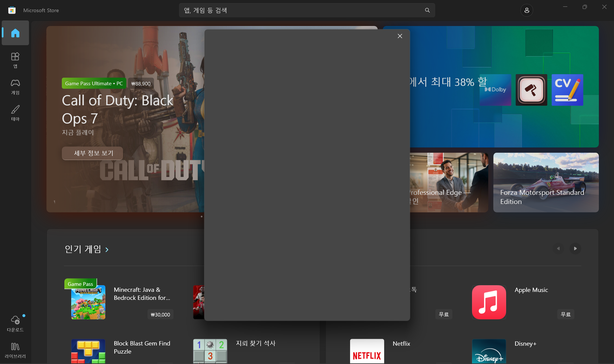Open the 지뢰 찾기 석사 minesweeper icon
The width and height of the screenshot is (614, 364).
(210, 351)
